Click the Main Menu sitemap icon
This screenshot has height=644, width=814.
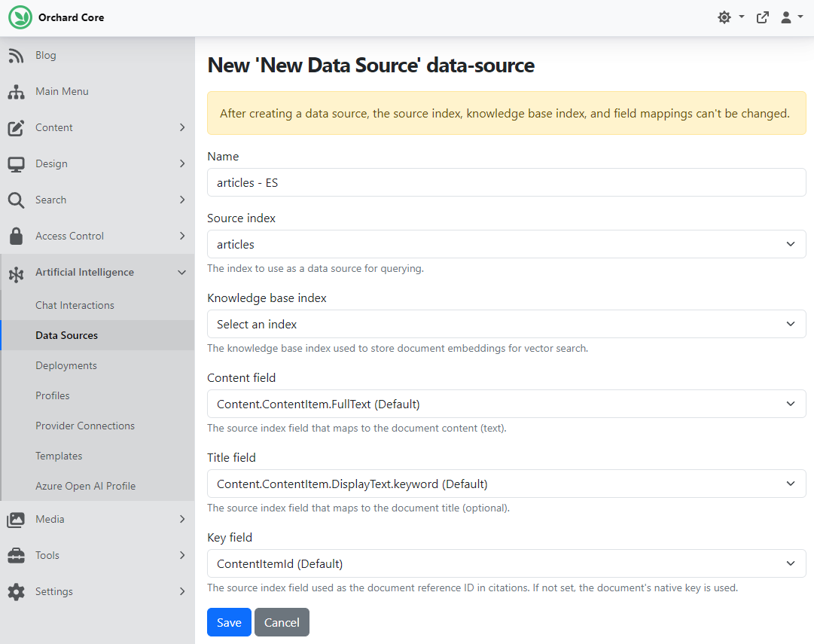pos(16,91)
